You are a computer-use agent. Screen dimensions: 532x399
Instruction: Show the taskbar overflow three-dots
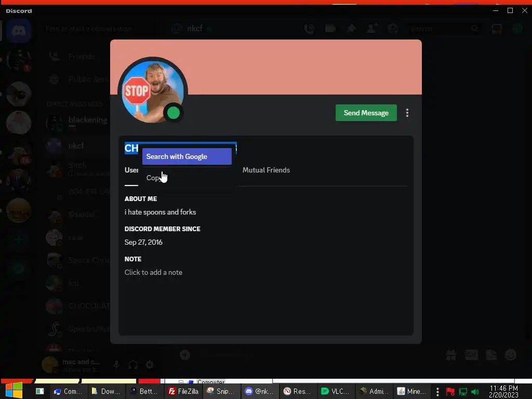pos(437,392)
